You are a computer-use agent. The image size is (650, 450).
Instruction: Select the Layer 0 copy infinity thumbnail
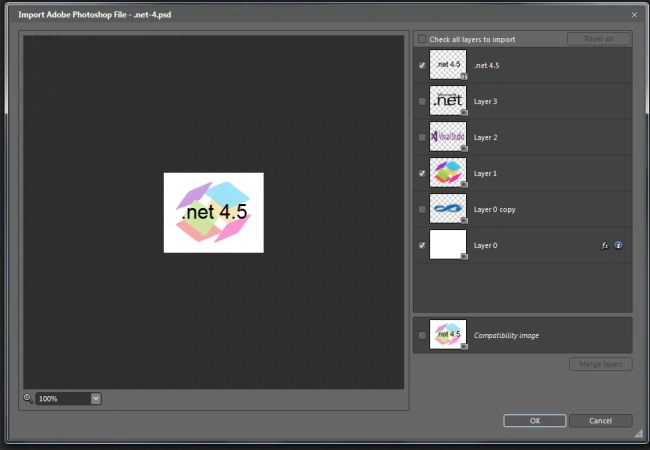pyautogui.click(x=448, y=208)
